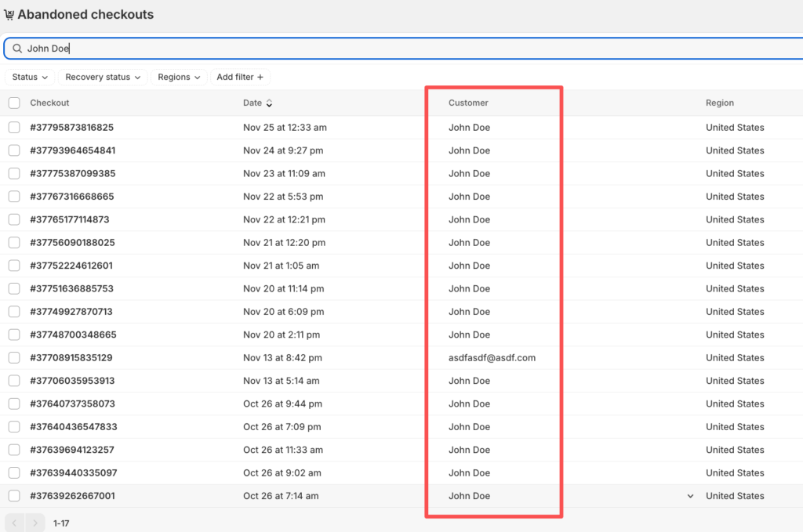Click date Nov 23 at 11:09 am
803x532 pixels.
tap(284, 173)
